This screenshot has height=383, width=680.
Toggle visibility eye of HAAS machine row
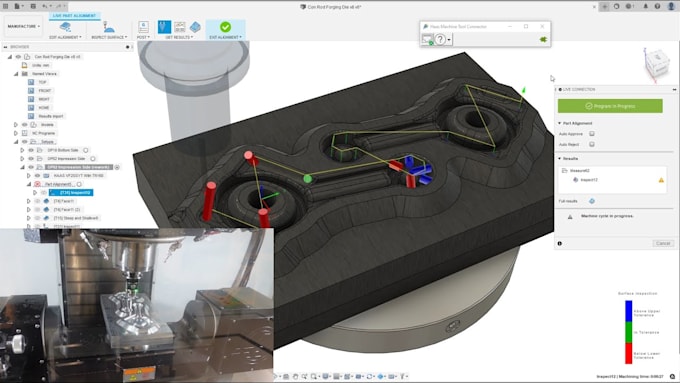[x=37, y=176]
